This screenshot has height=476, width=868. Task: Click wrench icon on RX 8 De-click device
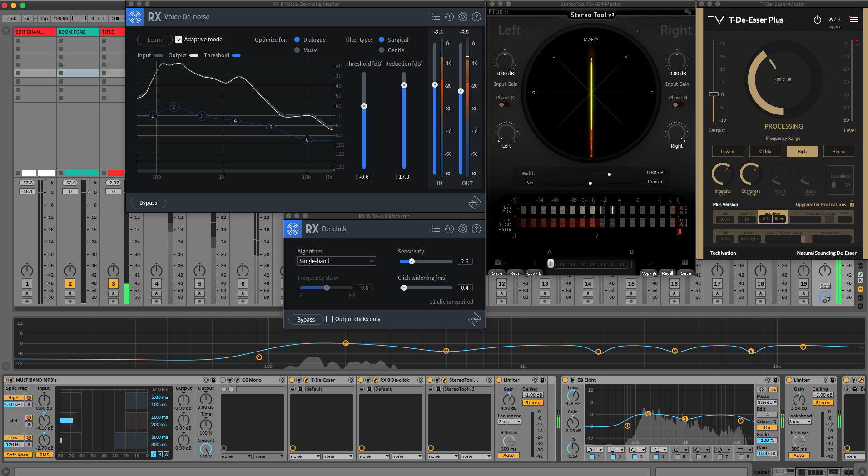click(375, 380)
